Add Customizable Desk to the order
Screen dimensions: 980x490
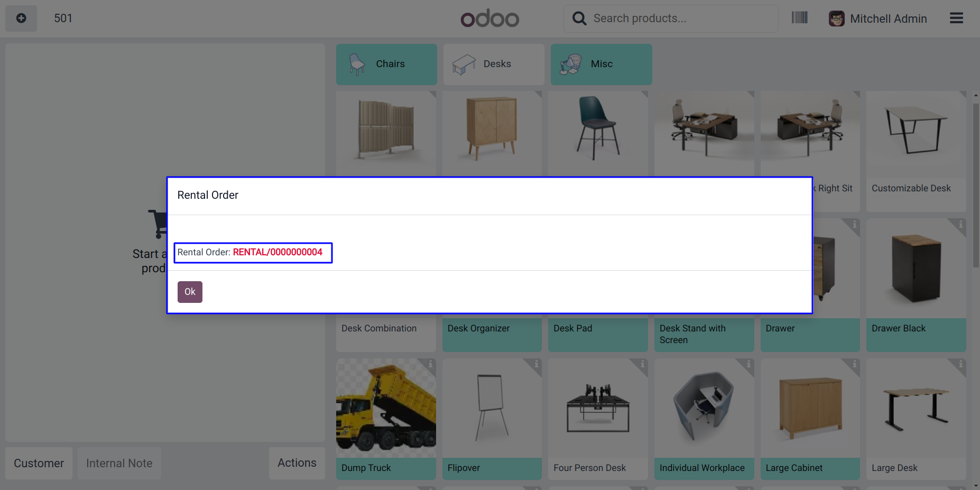916,151
